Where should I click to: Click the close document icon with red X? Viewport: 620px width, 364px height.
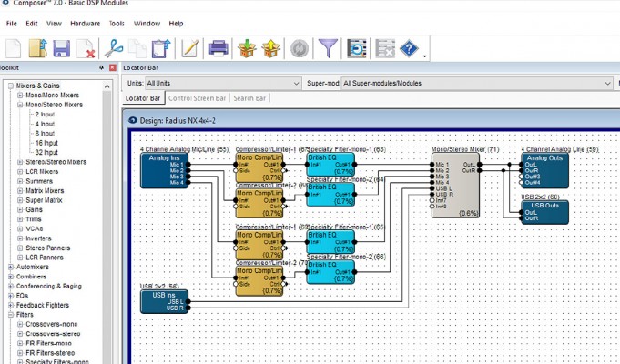pyautogui.click(x=86, y=48)
